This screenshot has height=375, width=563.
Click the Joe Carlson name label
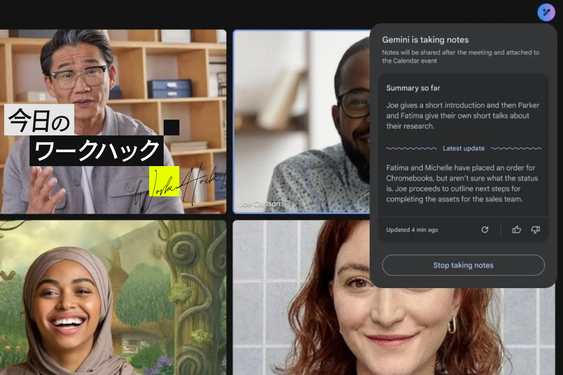tap(259, 204)
